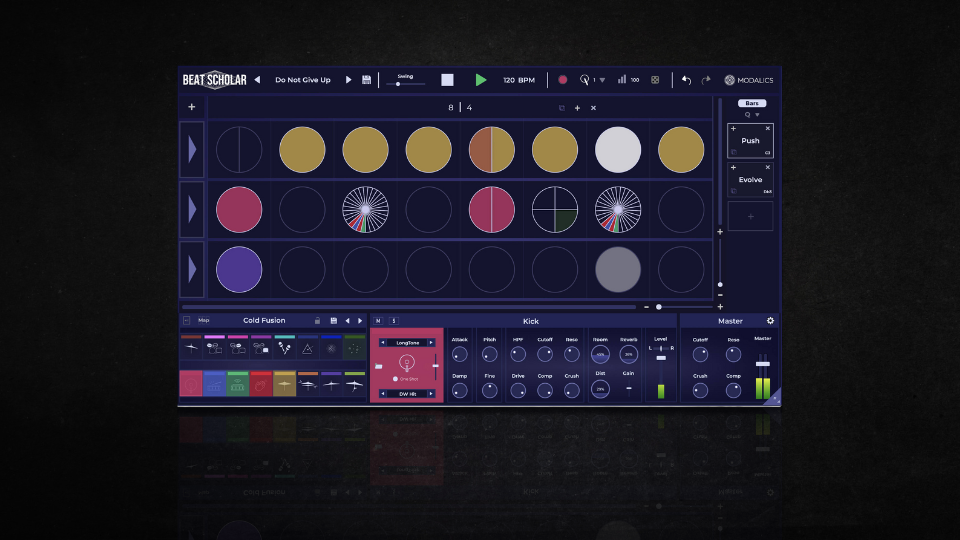The height and width of the screenshot is (540, 960).
Task: Open the Map button
Action: (203, 320)
